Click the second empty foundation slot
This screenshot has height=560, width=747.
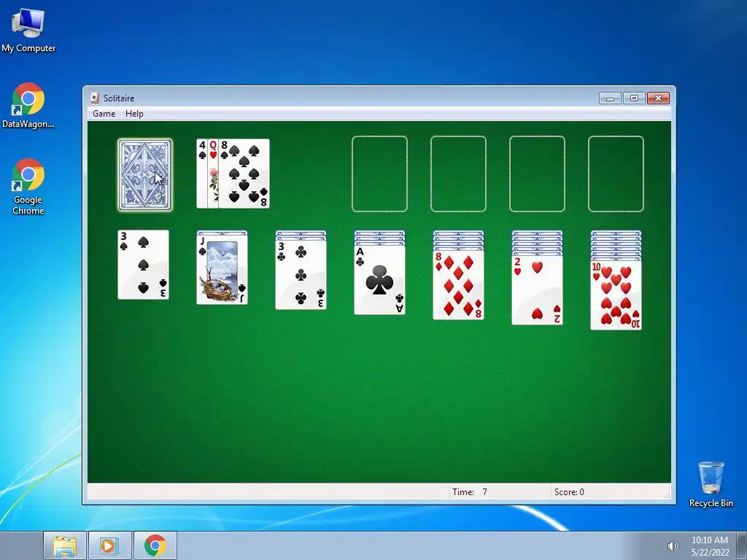click(x=458, y=174)
